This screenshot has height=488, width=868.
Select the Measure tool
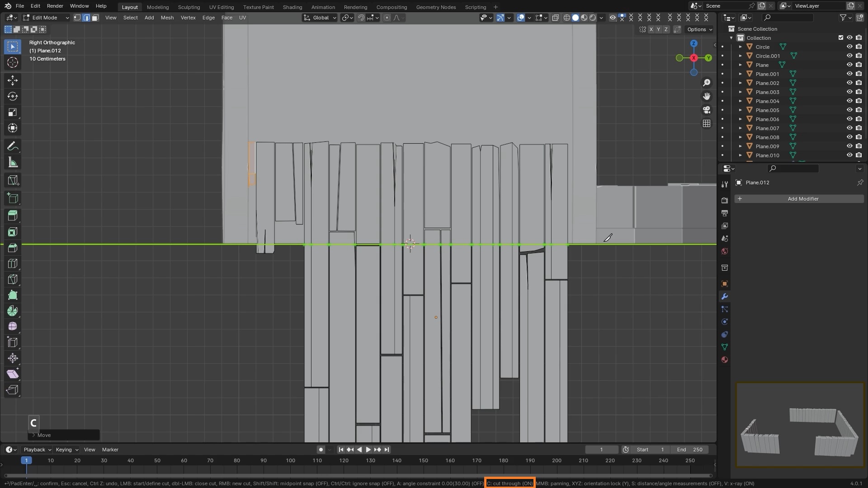(x=13, y=162)
